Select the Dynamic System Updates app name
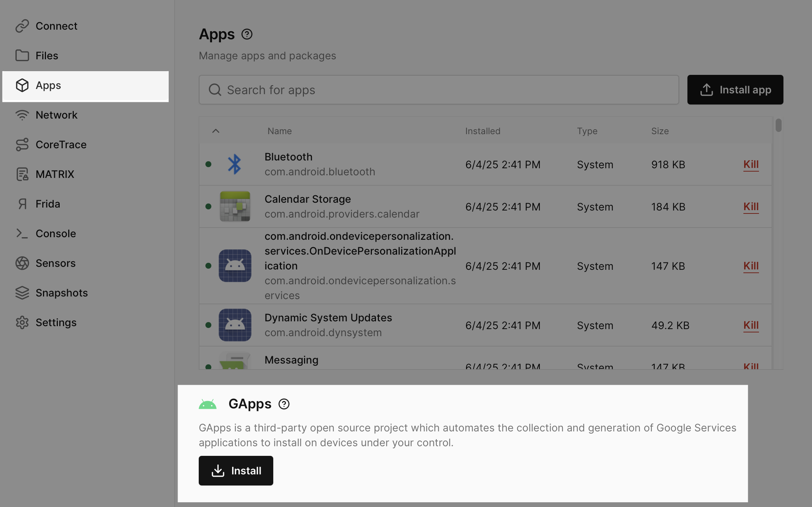812x507 pixels. [328, 318]
